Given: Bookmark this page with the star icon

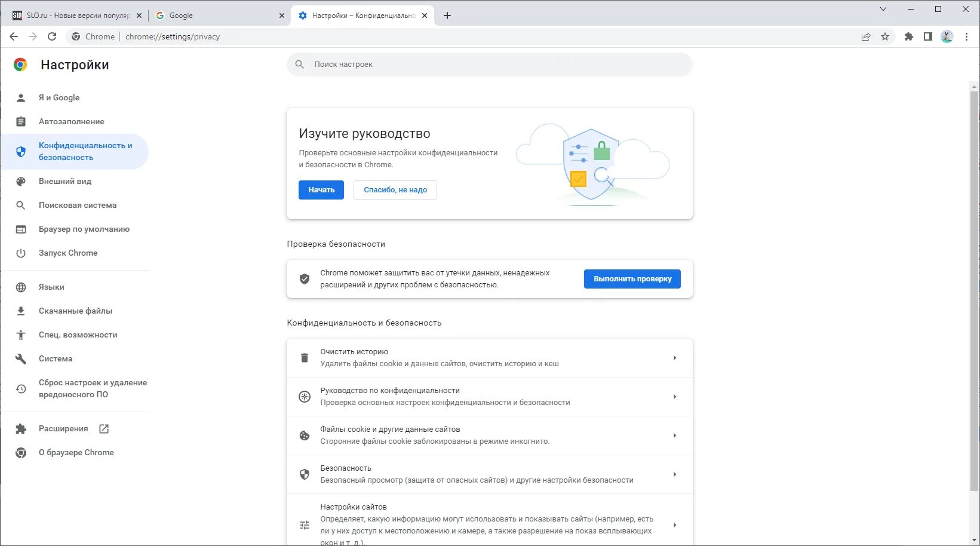Looking at the screenshot, I should 885,36.
